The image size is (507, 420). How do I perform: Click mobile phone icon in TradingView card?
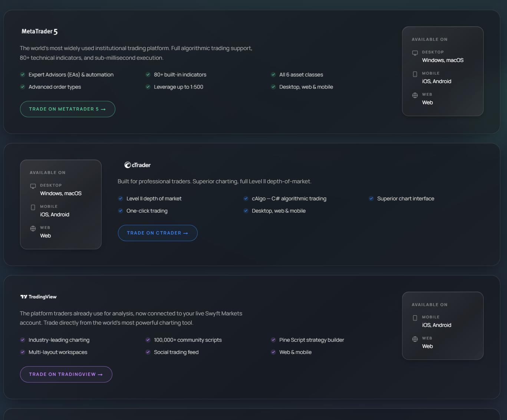point(415,318)
